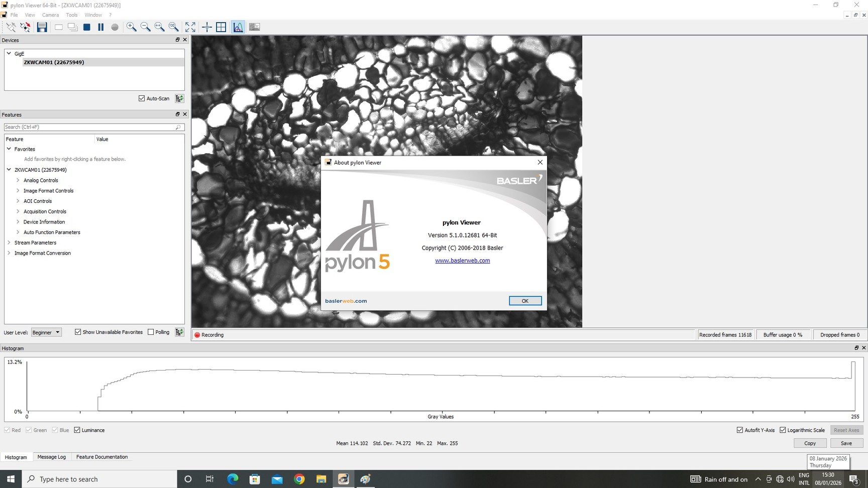
Task: Expand the Analog Controls tree node
Action: [18, 180]
